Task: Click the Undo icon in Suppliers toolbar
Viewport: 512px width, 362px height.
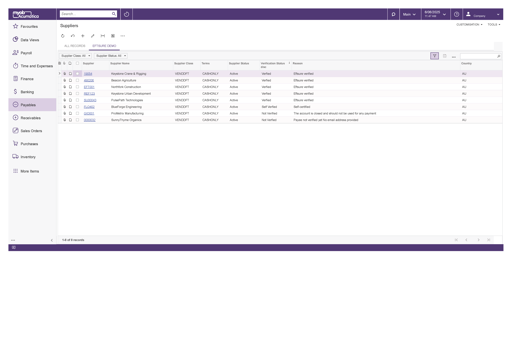Action: 73,36
